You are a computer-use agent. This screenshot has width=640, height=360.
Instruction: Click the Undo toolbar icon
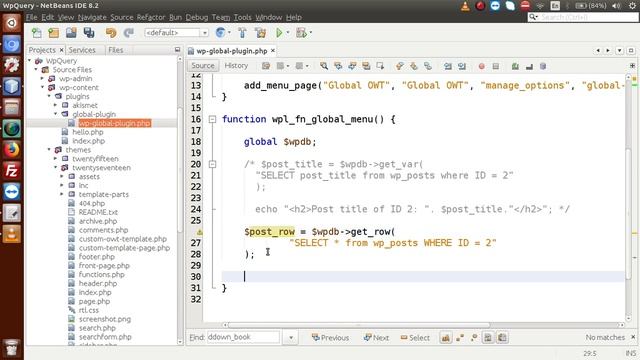click(111, 33)
